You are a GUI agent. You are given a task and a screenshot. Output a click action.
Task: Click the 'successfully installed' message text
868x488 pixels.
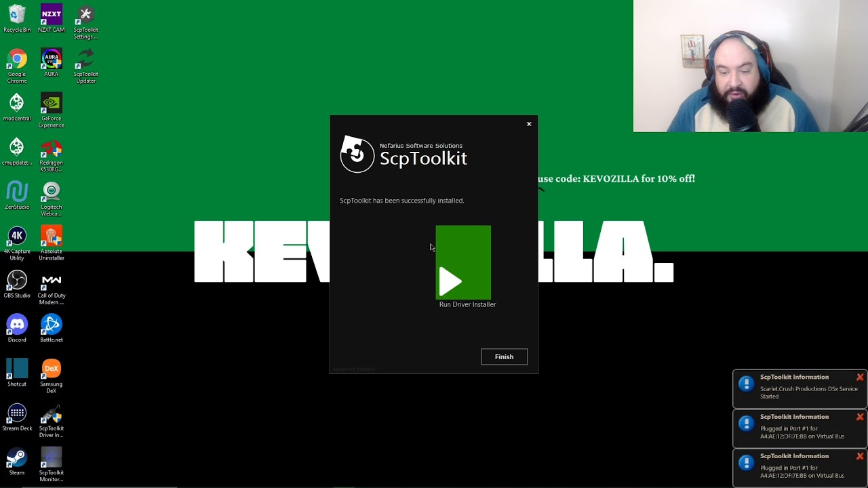[x=401, y=201]
